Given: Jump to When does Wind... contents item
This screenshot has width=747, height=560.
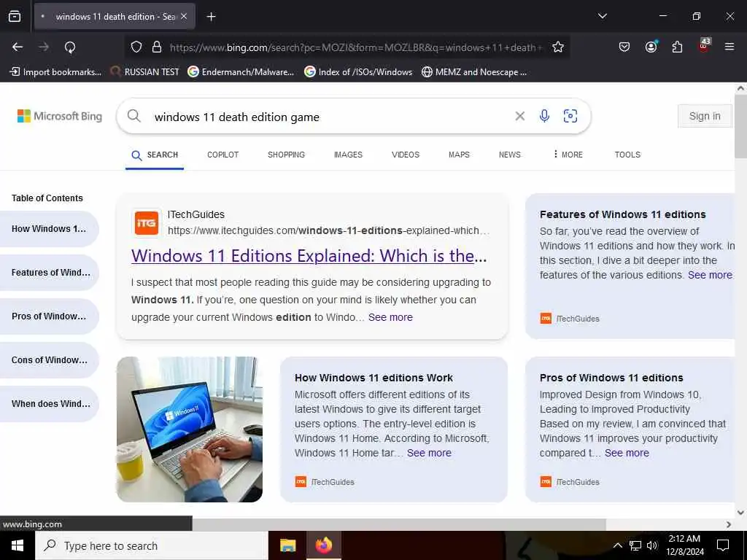Looking at the screenshot, I should click(49, 404).
